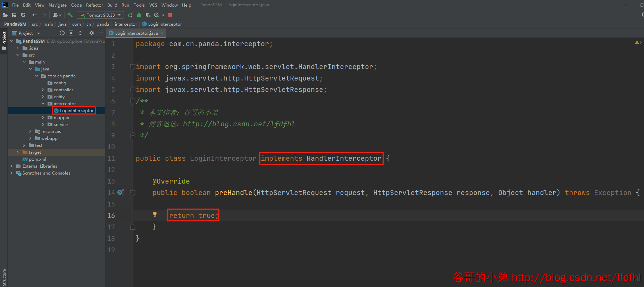Expand the service package
The width and height of the screenshot is (644, 287).
coord(43,124)
